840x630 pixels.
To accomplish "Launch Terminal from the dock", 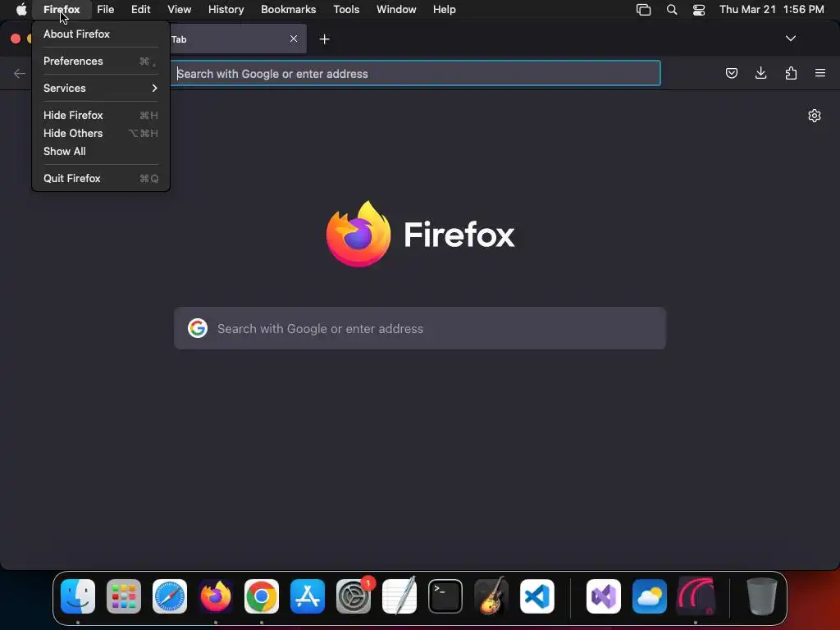I will [x=445, y=596].
